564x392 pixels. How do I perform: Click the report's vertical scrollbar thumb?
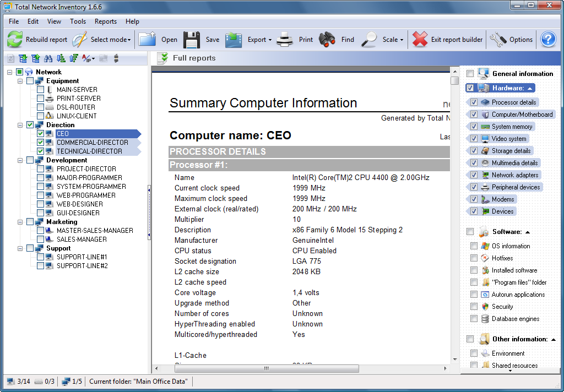coord(455,80)
